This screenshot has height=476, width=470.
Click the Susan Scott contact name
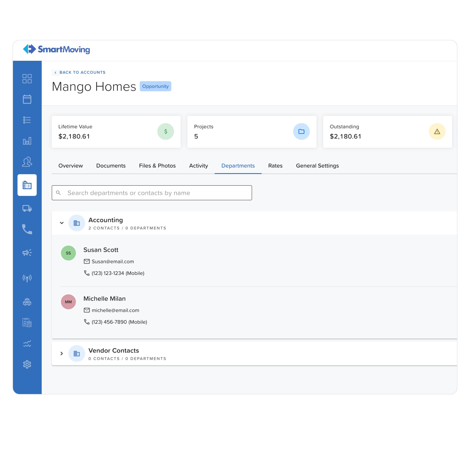(101, 250)
